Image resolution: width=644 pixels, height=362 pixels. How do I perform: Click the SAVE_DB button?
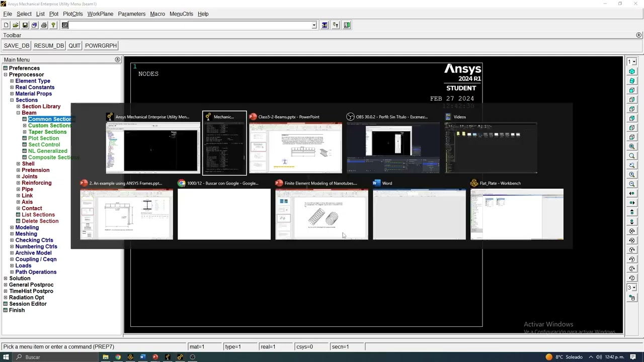click(17, 46)
